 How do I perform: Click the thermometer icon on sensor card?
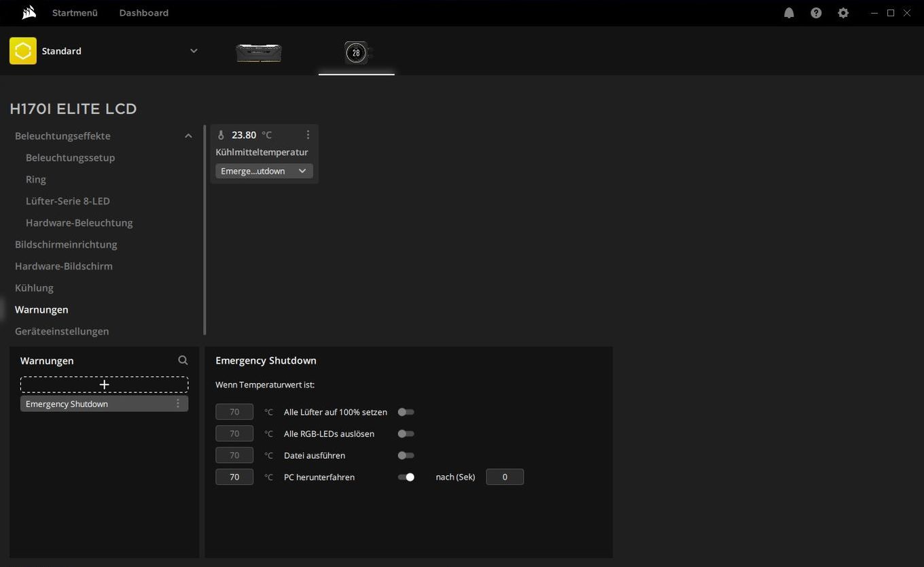point(221,135)
